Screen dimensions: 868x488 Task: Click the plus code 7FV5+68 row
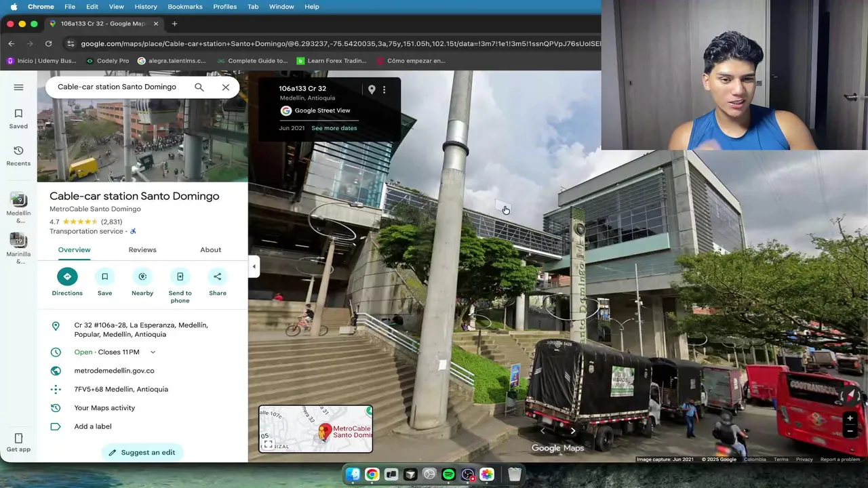(x=142, y=389)
